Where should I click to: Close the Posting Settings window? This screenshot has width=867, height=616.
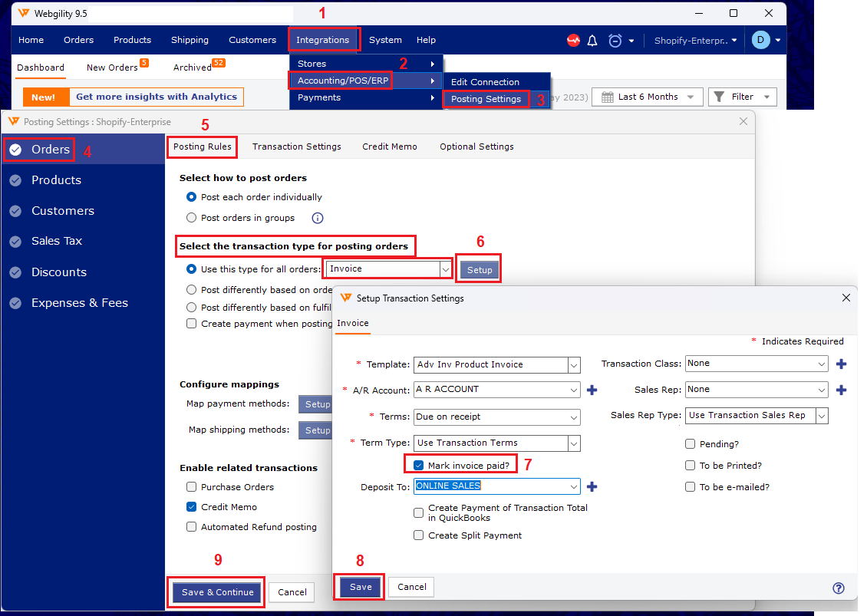(743, 121)
